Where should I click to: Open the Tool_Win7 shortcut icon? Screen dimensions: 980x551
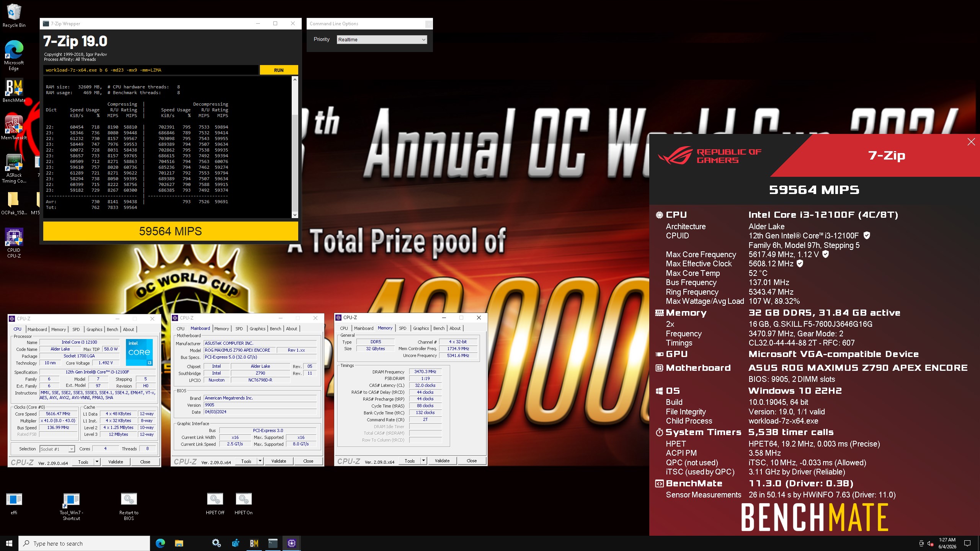click(x=71, y=507)
